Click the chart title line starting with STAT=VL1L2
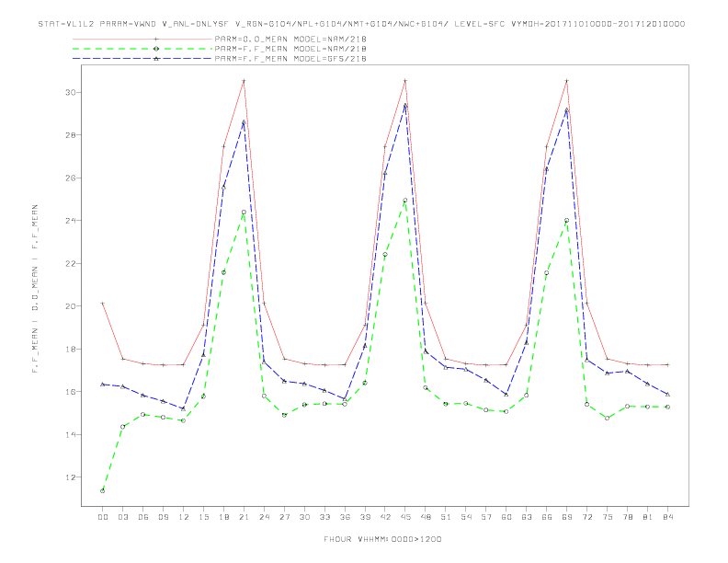The height and width of the screenshot is (563, 728). click(361, 24)
